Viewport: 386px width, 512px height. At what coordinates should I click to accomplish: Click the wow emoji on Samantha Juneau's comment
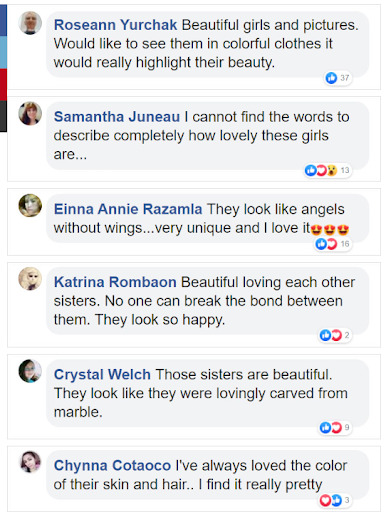(332, 170)
